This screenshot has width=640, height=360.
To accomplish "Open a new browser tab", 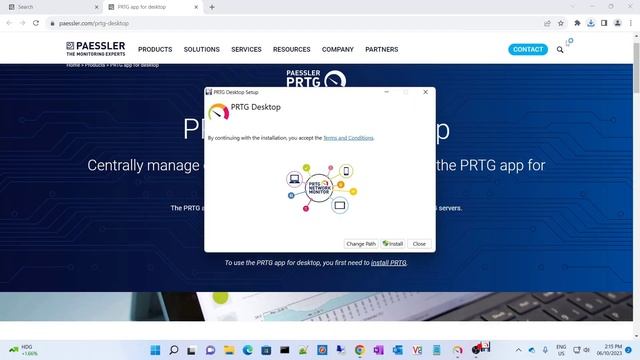I will coord(212,7).
